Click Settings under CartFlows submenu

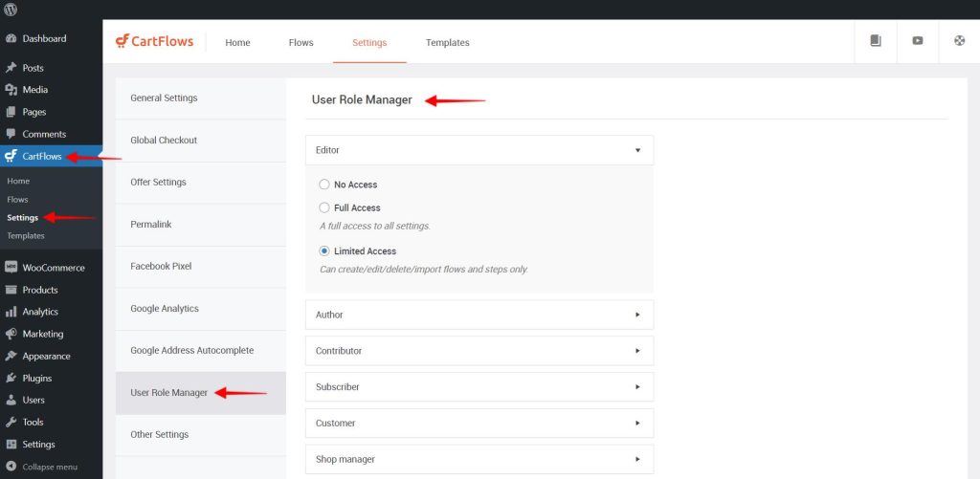click(x=23, y=218)
